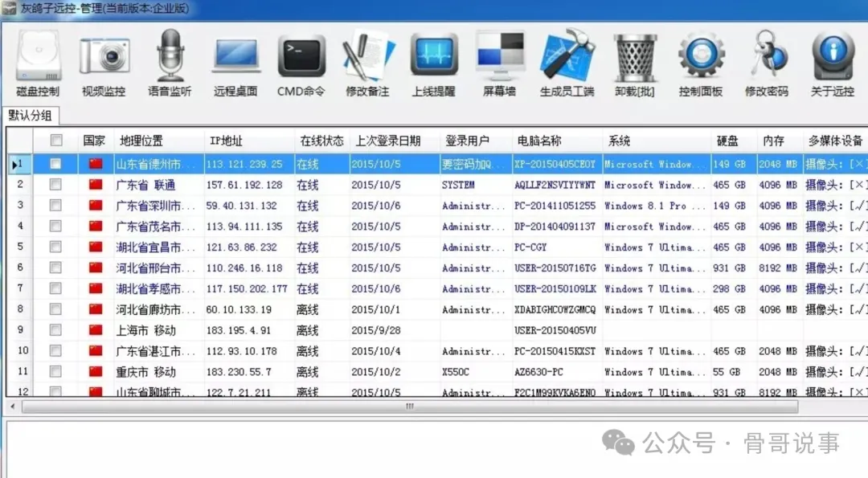Click the horizontal scrollbar thumb
This screenshot has width=868, height=478.
[x=410, y=407]
